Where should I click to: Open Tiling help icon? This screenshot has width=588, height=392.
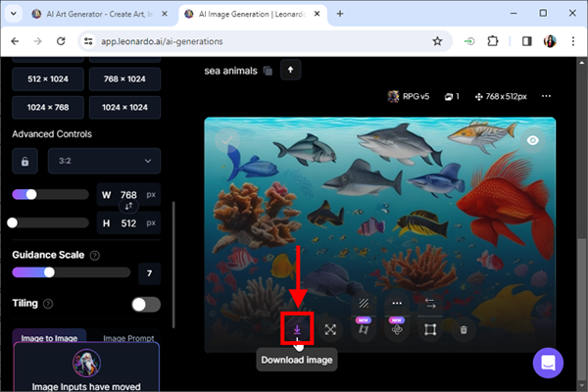[x=48, y=304]
